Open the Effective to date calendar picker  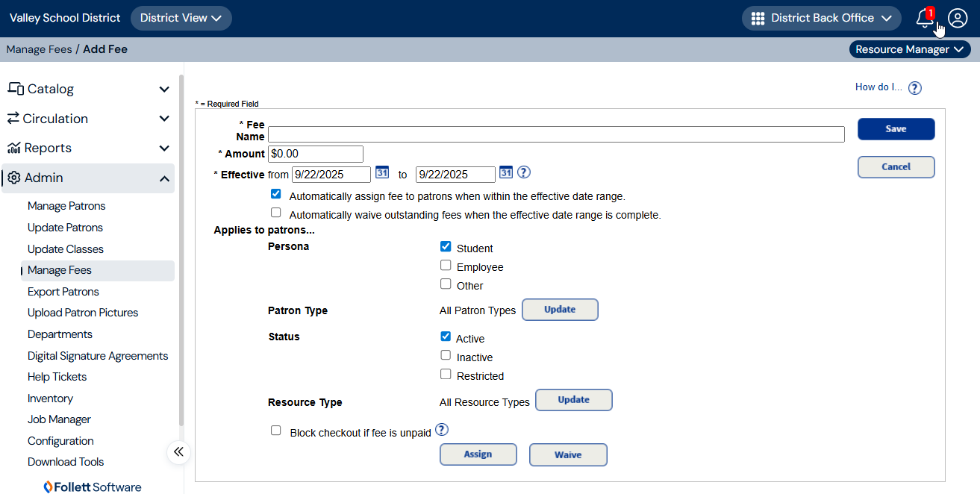[506, 172]
